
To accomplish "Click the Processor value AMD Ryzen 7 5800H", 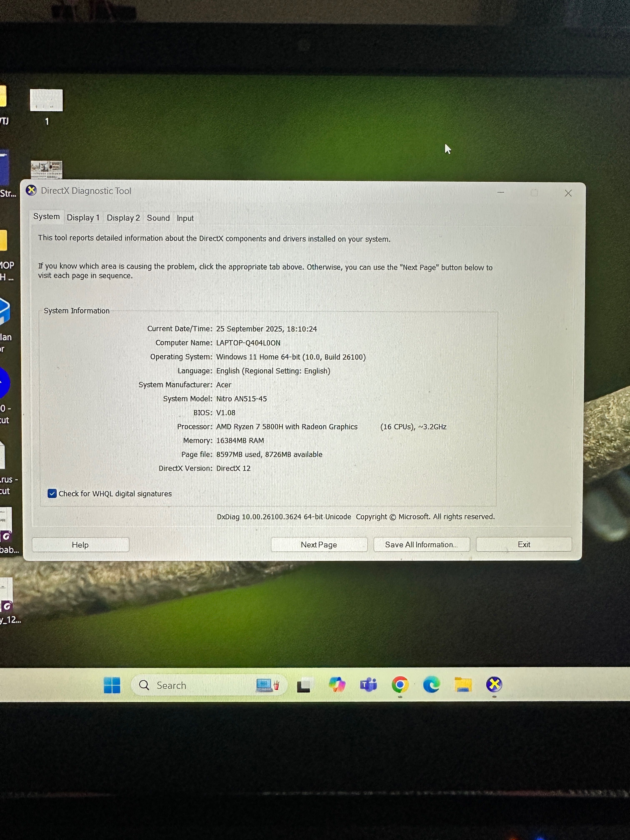I will click(287, 426).
